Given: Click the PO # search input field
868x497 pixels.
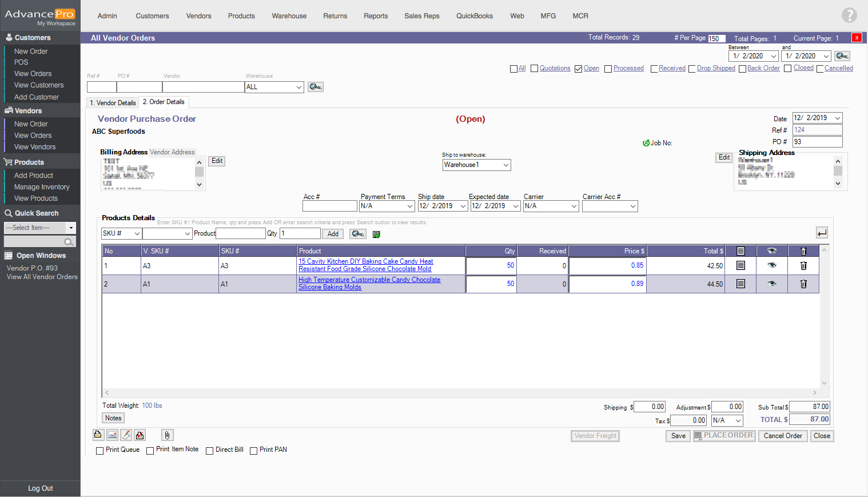Looking at the screenshot, I should coord(139,87).
